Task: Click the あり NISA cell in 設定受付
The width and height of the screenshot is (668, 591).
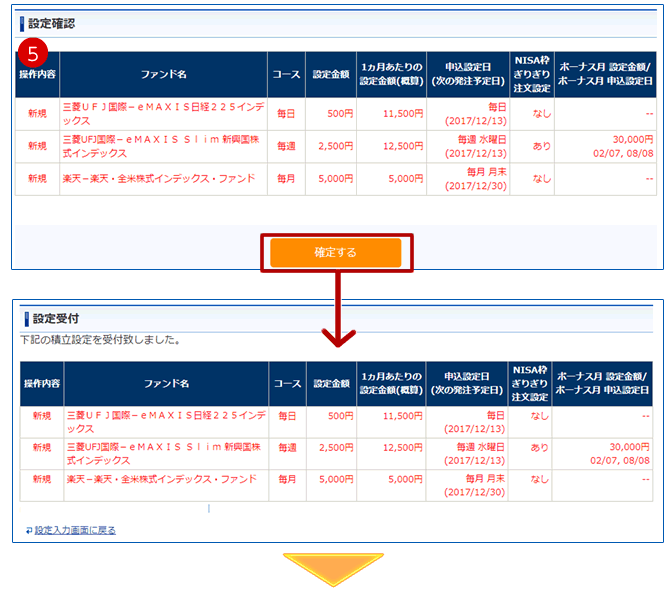Action: [539, 447]
